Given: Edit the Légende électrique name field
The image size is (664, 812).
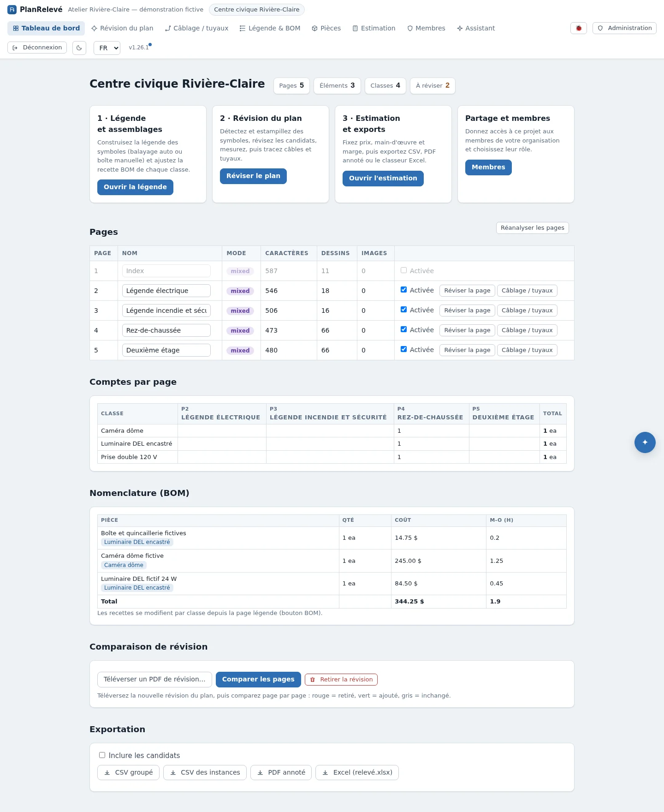Looking at the screenshot, I should [166, 291].
